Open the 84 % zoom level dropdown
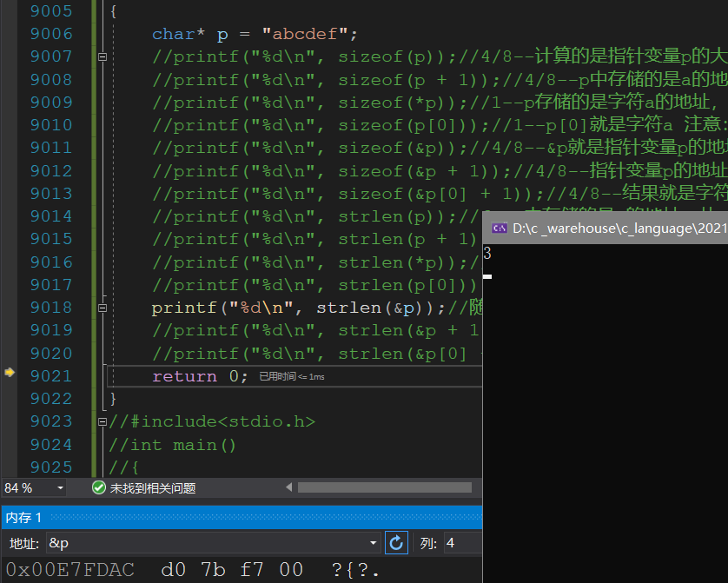Screen dimensions: 728x583 pos(60,487)
